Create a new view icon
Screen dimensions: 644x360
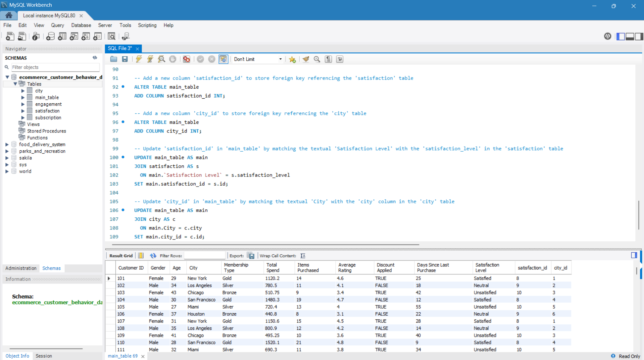tap(74, 36)
